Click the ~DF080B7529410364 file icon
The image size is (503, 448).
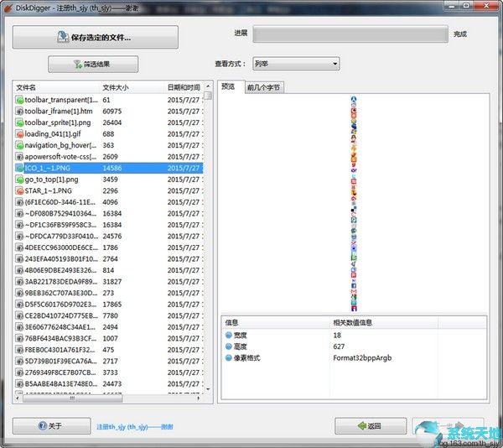(x=19, y=213)
